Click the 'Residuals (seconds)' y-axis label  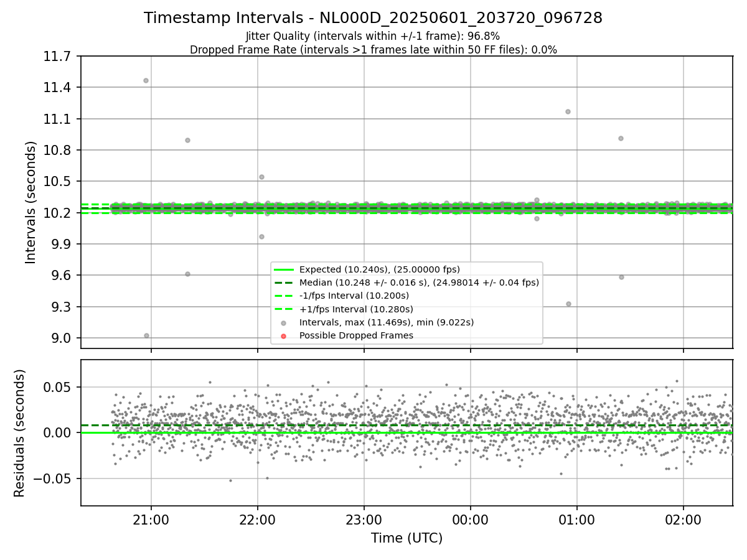click(x=19, y=433)
